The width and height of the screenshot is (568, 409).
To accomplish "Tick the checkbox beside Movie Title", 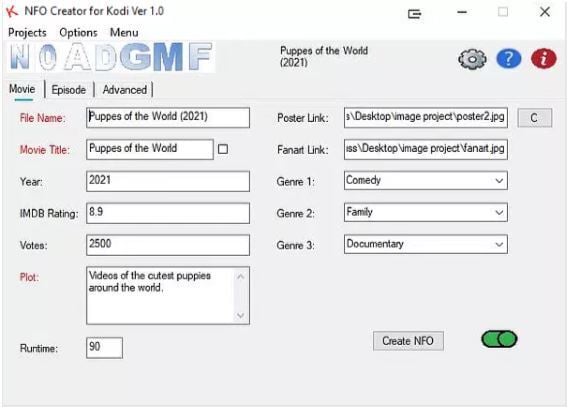I will tap(223, 149).
